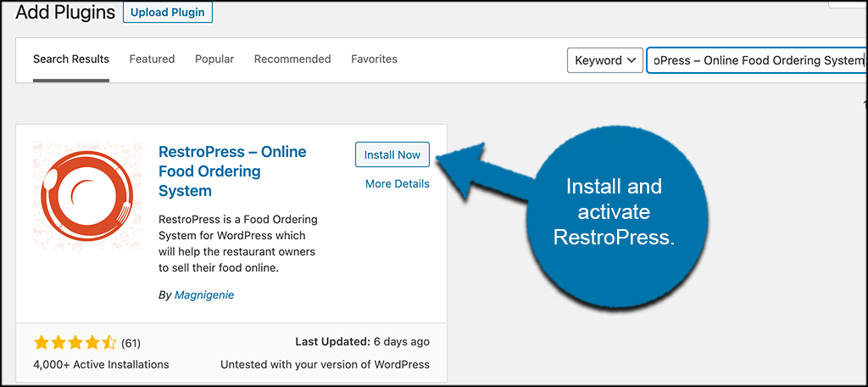Open the Search Results tab
The image size is (868, 387).
(71, 59)
